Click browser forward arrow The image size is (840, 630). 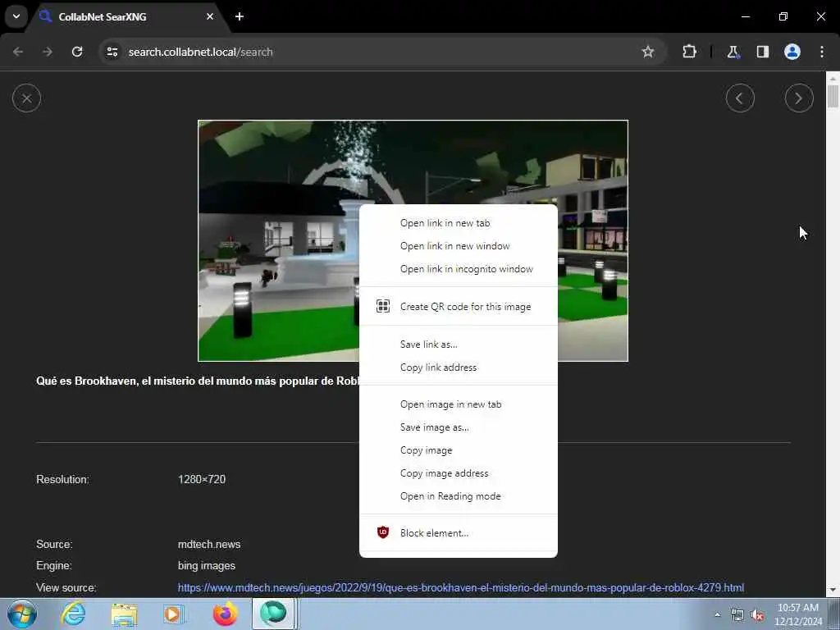point(48,52)
